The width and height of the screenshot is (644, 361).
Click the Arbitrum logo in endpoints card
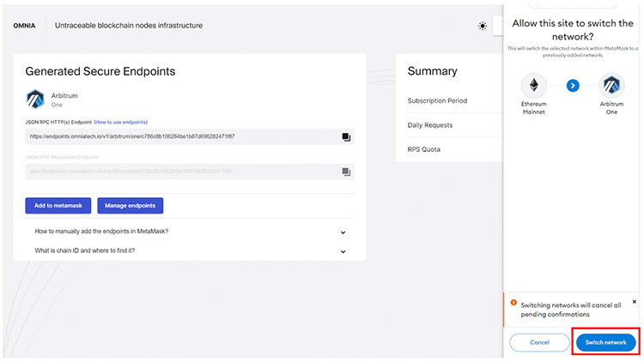(35, 99)
